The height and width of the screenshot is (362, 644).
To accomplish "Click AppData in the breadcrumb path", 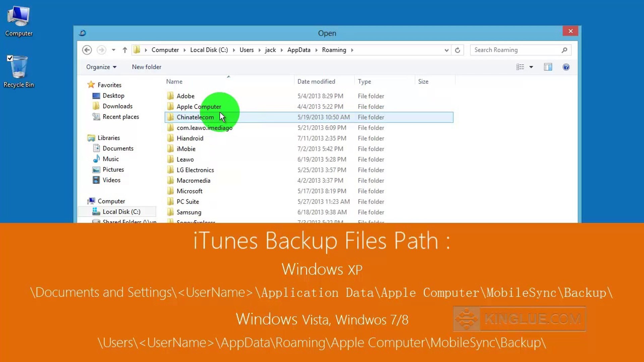I will pos(299,50).
